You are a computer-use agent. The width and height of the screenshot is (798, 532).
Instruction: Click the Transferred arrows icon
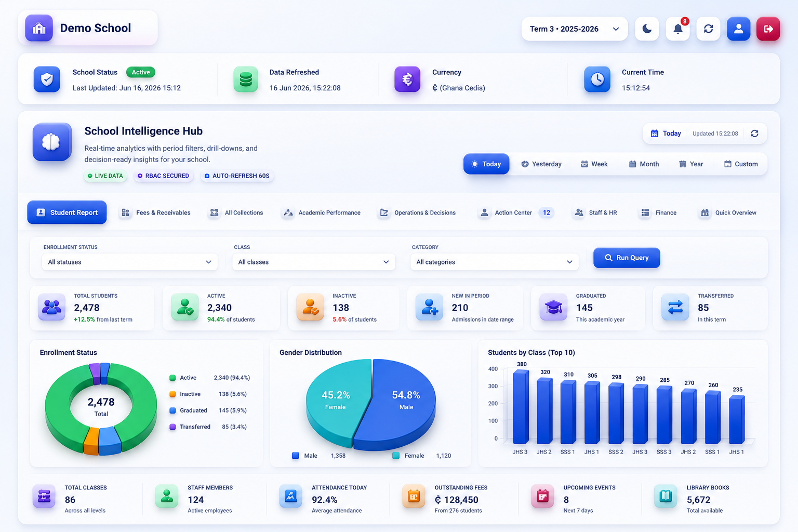[675, 307]
